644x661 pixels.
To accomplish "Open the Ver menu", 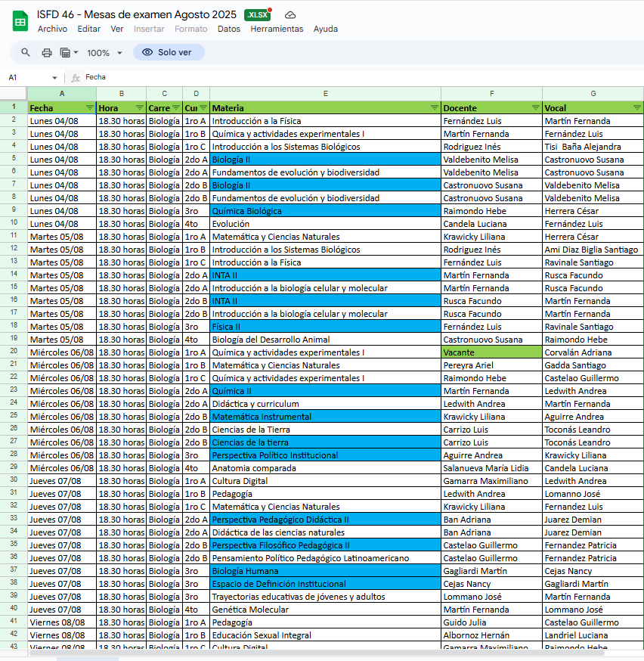I will pyautogui.click(x=116, y=29).
